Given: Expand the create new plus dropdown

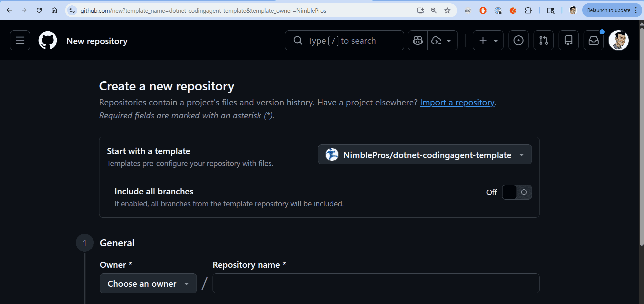Looking at the screenshot, I should [x=488, y=40].
